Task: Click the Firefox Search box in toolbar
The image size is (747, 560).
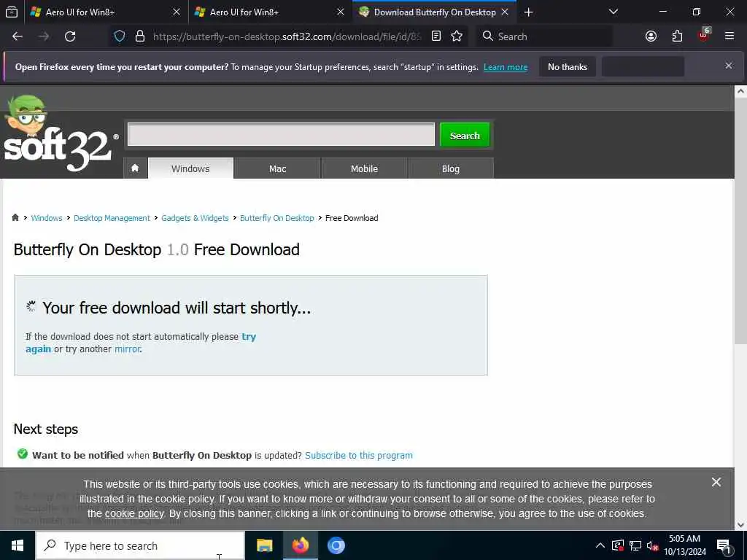Action: click(x=543, y=36)
